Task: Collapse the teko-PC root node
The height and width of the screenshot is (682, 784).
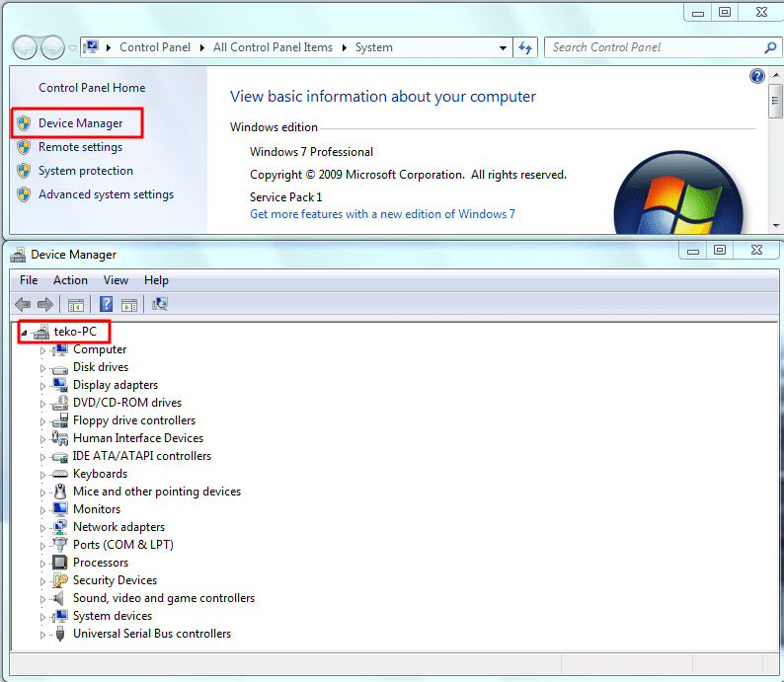Action: [24, 333]
